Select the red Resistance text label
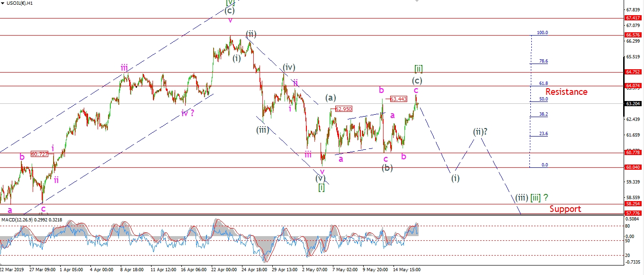The image size is (644, 275). [566, 92]
